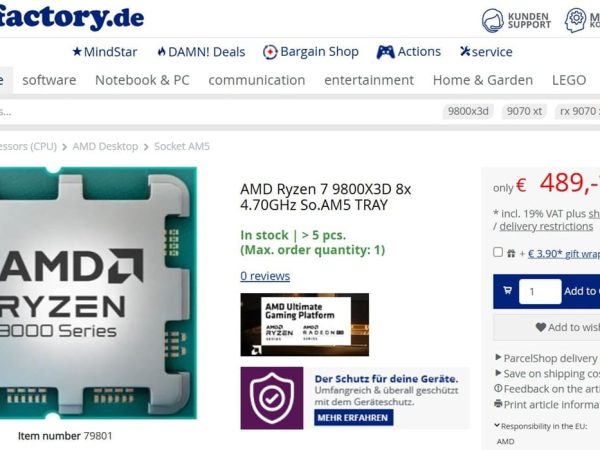Click MEHR ERFAHREN button
Viewport: 600px width, 450px height.
tap(353, 417)
